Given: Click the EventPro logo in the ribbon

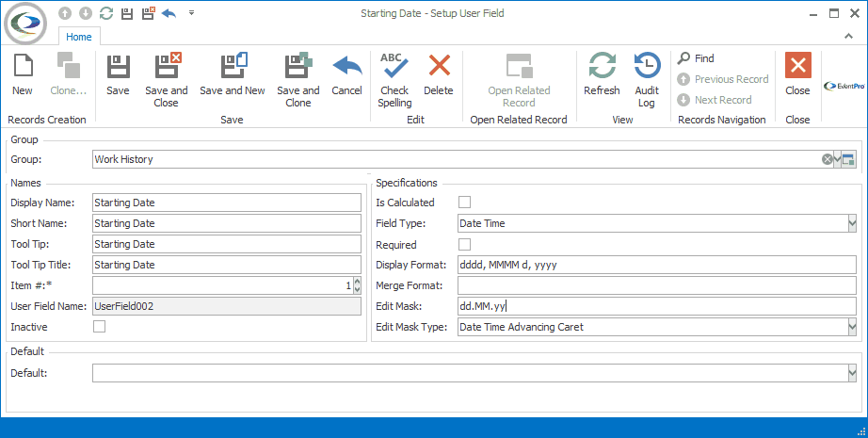Looking at the screenshot, I should coord(844,86).
